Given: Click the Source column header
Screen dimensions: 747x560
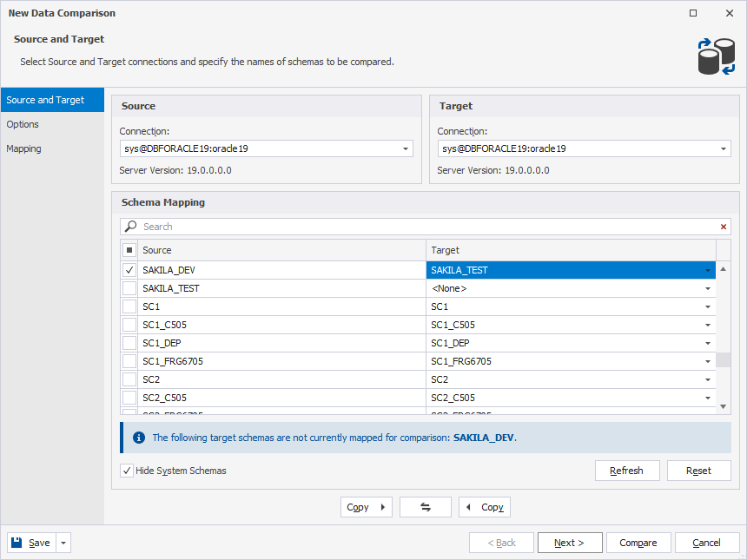Looking at the screenshot, I should point(281,250).
